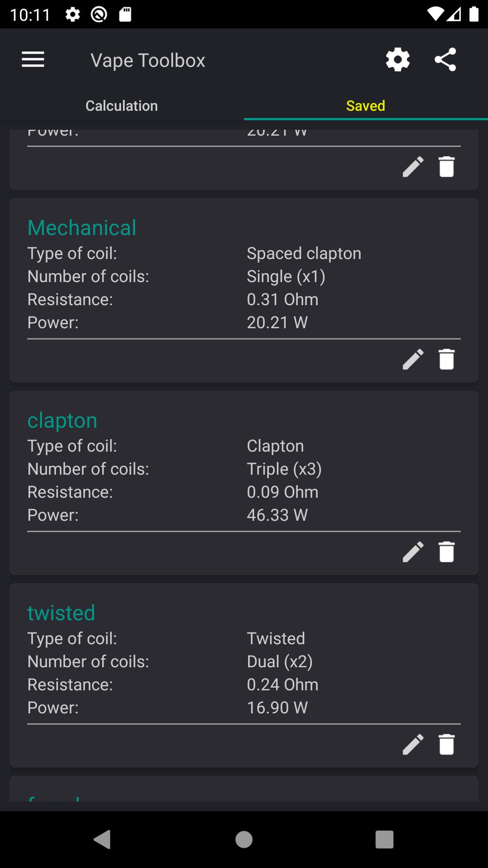This screenshot has width=488, height=868.
Task: Select the Saved tab
Action: (x=366, y=106)
